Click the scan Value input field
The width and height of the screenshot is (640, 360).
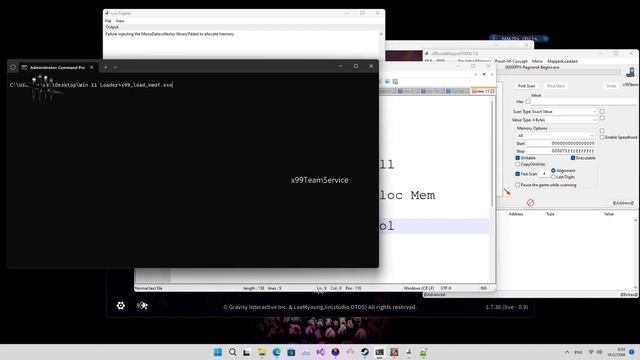coord(584,102)
